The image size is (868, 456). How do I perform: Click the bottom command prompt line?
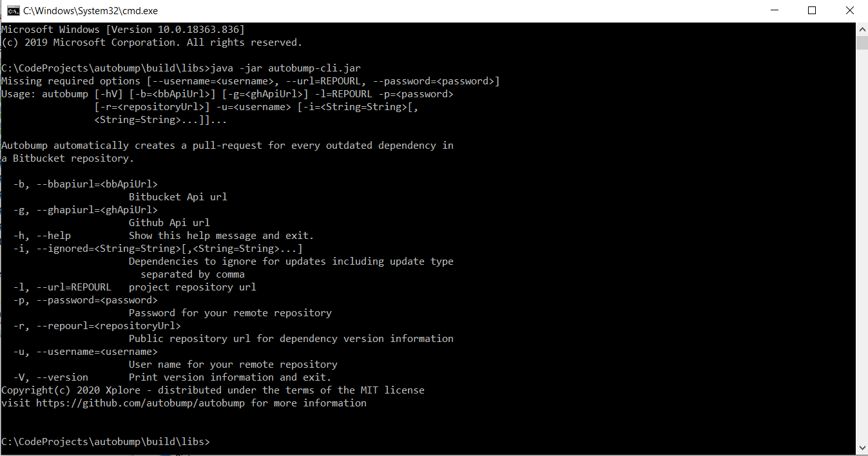pos(106,442)
